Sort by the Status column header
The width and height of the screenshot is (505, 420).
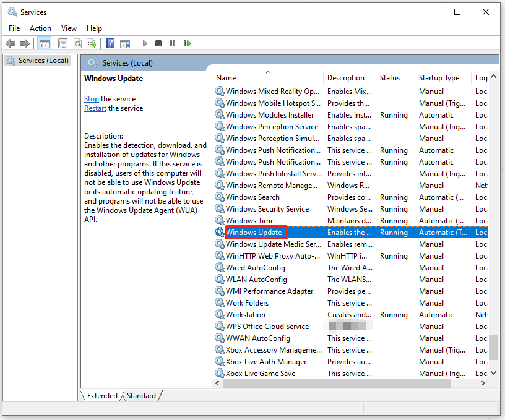click(x=395, y=78)
